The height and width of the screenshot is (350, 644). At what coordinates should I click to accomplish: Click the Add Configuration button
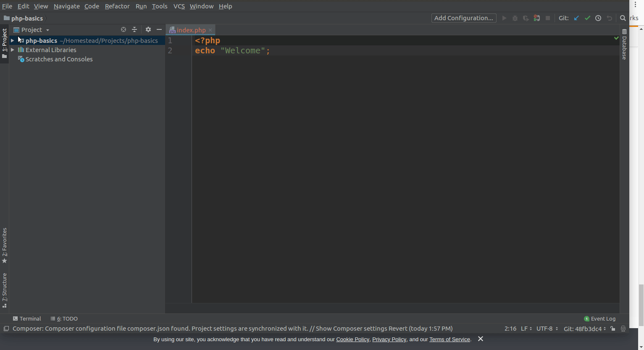tap(463, 18)
